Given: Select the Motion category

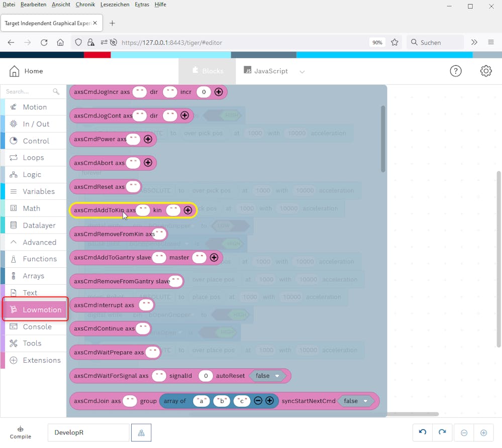Looking at the screenshot, I should (35, 107).
